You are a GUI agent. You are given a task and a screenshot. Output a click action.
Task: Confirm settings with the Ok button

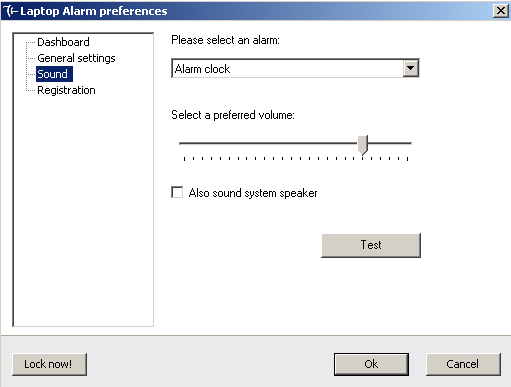(371, 364)
